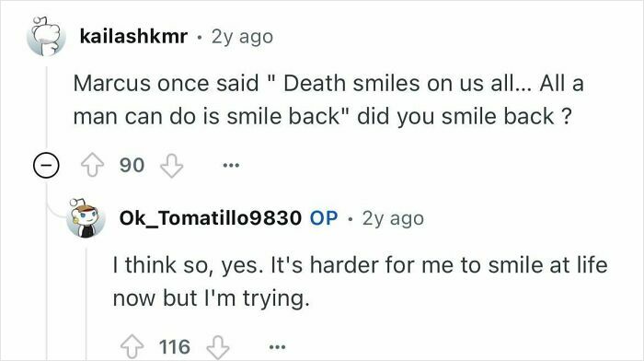
Task: Open more options on the OP's reply
Action: tap(277, 347)
